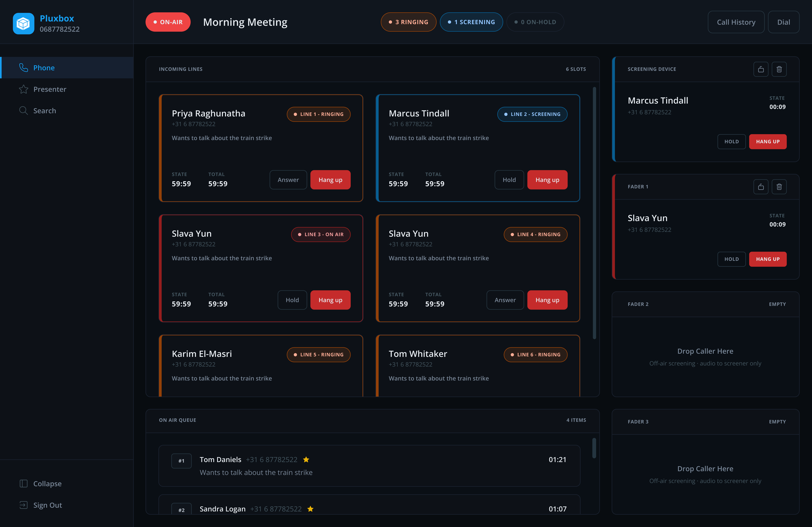This screenshot has height=527, width=812.
Task: Click the Collapse panel icon
Action: point(23,484)
